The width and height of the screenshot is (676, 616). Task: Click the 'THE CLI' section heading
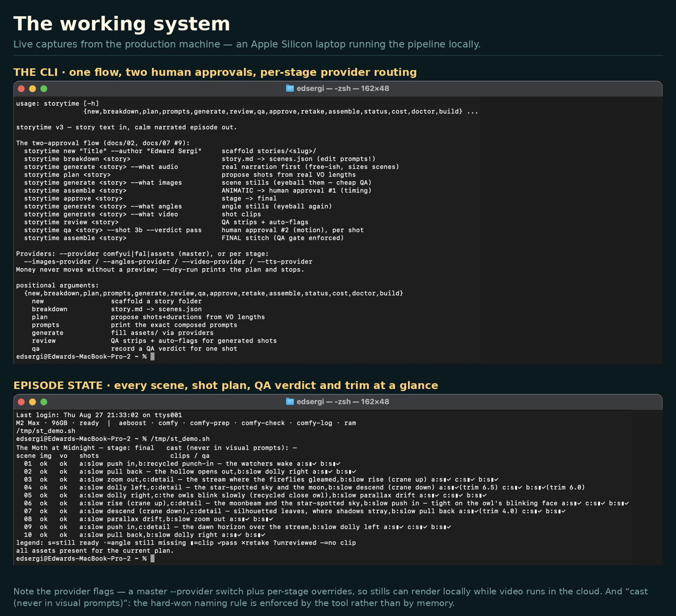(215, 72)
